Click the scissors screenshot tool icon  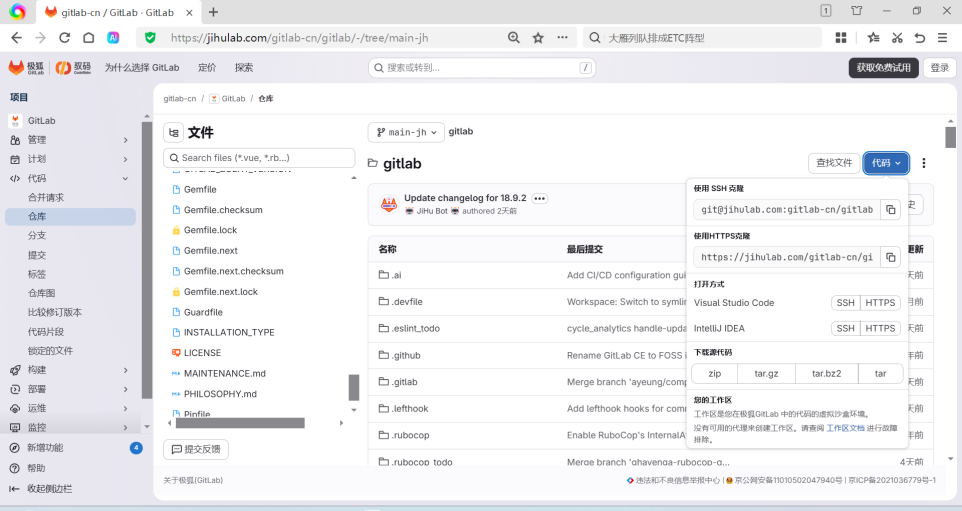click(897, 37)
